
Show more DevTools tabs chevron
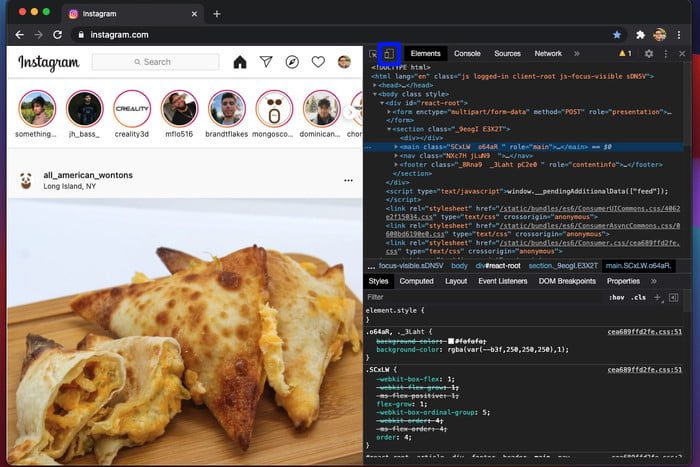point(576,54)
